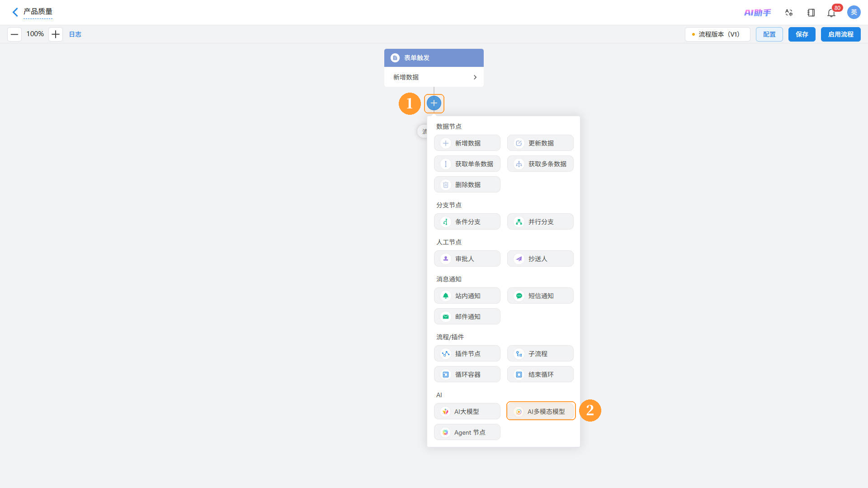Select the AI大模型 node
The image size is (868, 488).
click(467, 411)
